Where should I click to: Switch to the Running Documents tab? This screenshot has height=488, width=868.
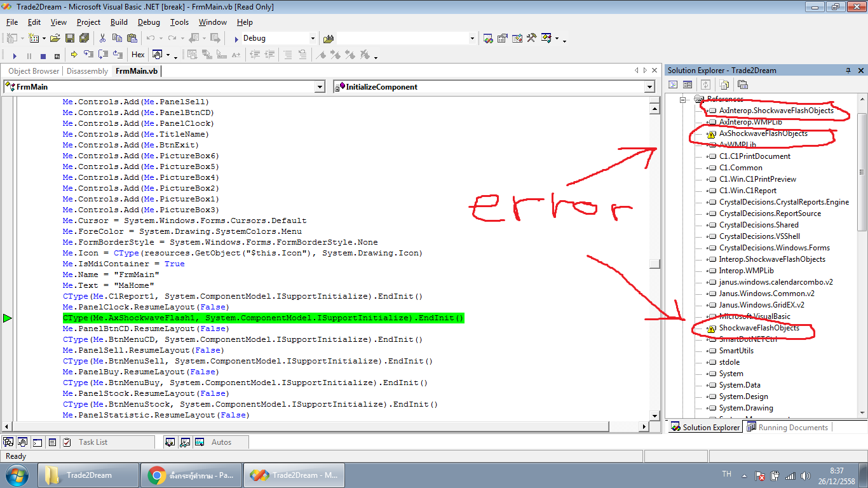787,428
